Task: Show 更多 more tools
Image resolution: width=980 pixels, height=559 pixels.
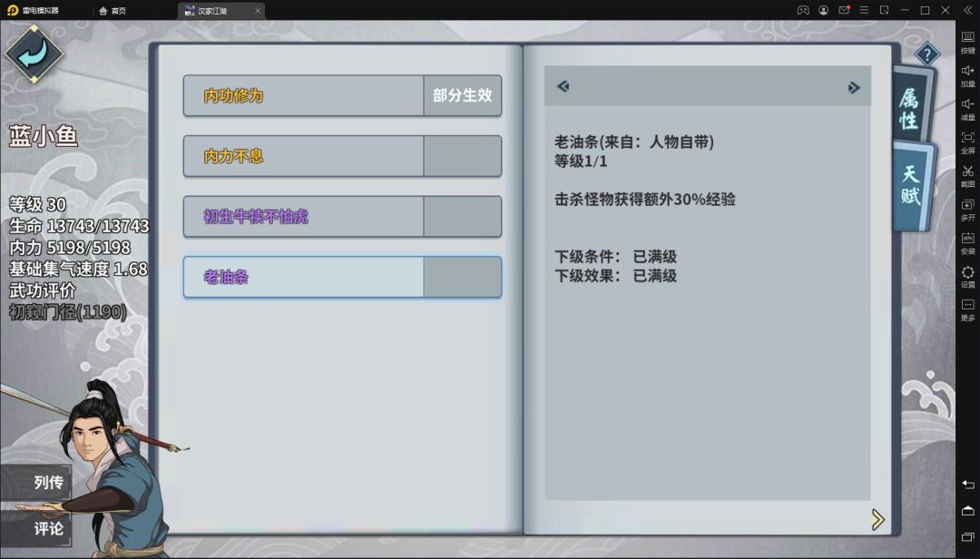Action: coord(967,310)
